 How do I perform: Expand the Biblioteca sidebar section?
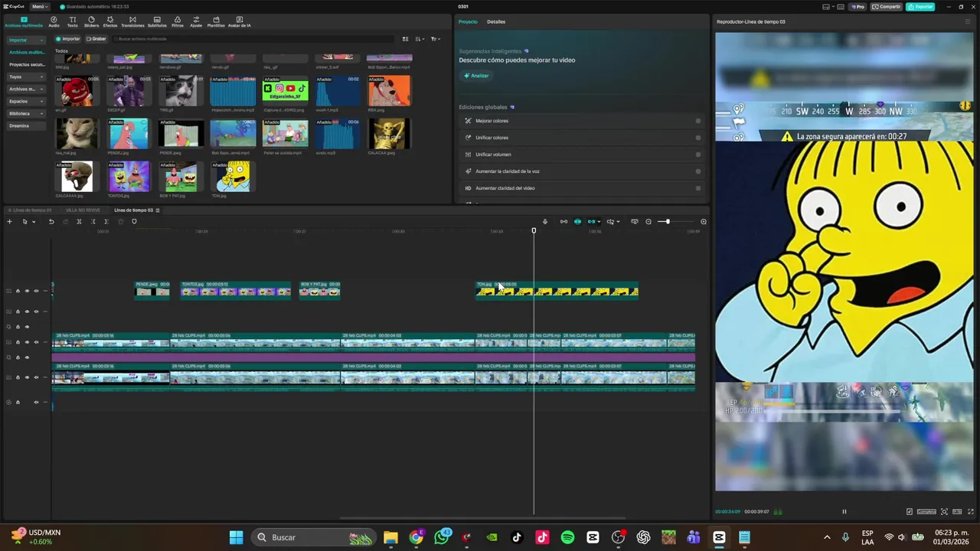click(x=41, y=113)
